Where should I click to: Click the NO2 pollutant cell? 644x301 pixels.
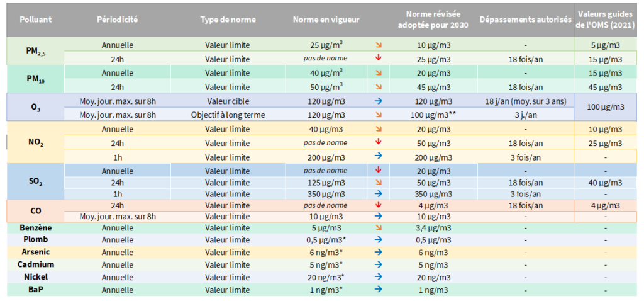[x=36, y=144]
